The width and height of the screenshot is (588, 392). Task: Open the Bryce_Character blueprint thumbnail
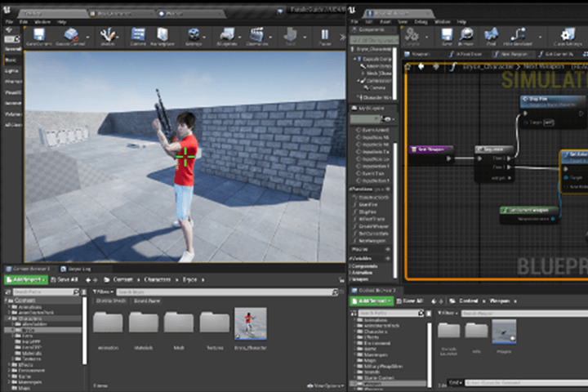(251, 323)
